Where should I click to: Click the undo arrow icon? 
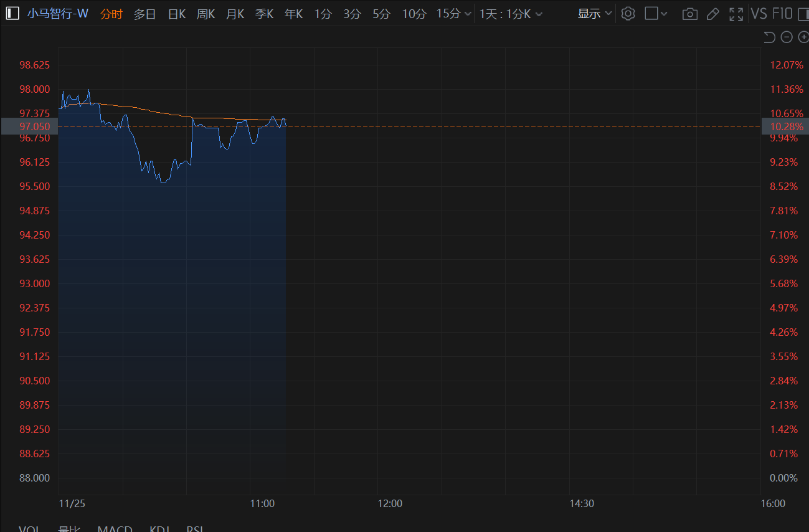769,37
